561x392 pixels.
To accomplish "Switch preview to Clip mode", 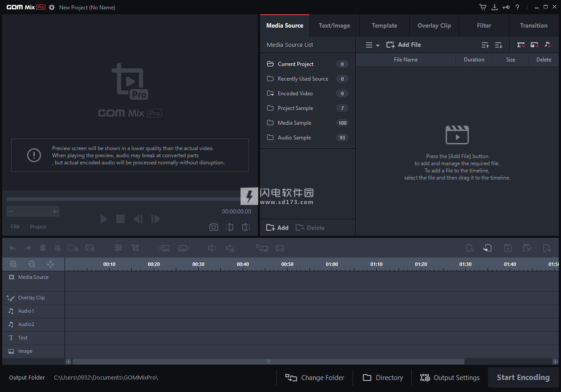I will pyautogui.click(x=15, y=226).
